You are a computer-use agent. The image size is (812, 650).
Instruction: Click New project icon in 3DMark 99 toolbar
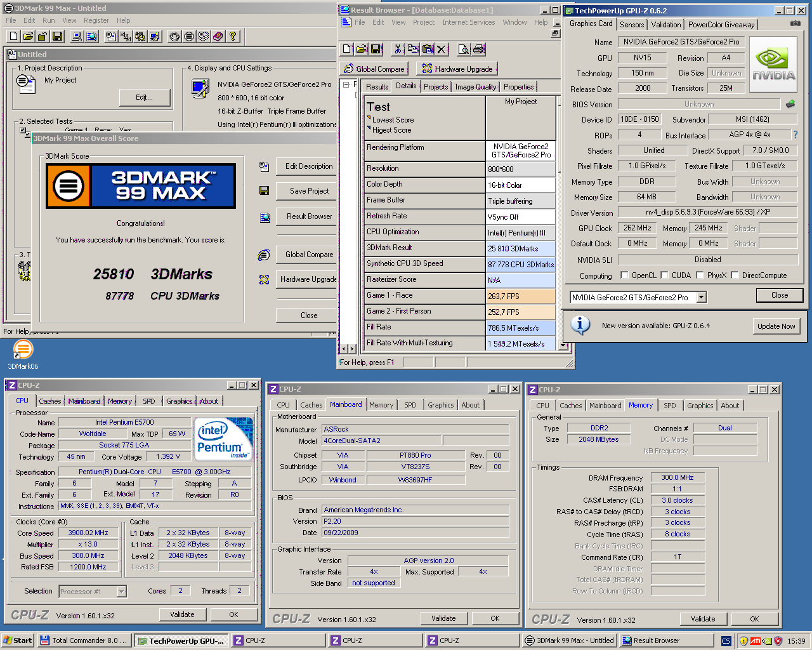[x=15, y=37]
